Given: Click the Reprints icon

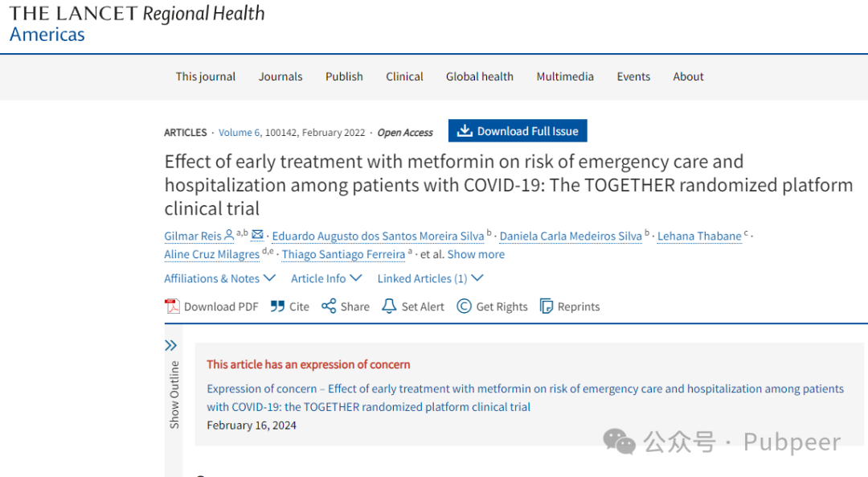Looking at the screenshot, I should [547, 306].
